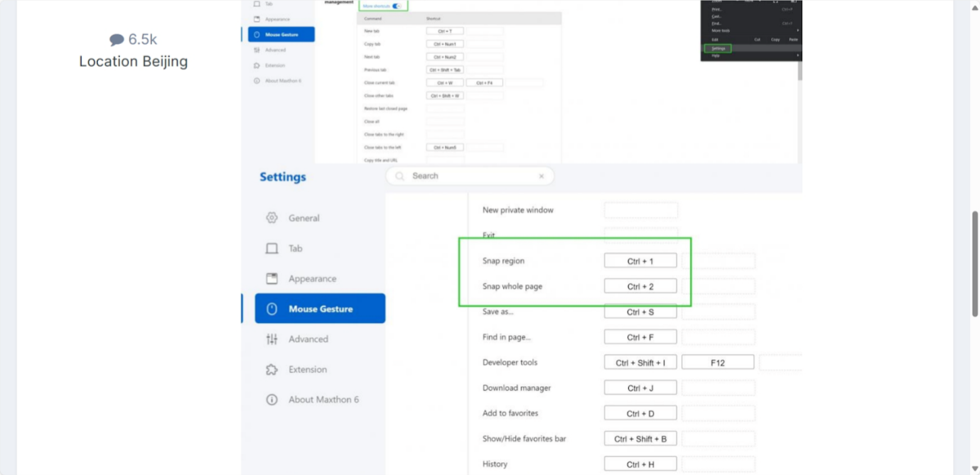
Task: Expand the More tools submenu arrow
Action: tap(797, 31)
